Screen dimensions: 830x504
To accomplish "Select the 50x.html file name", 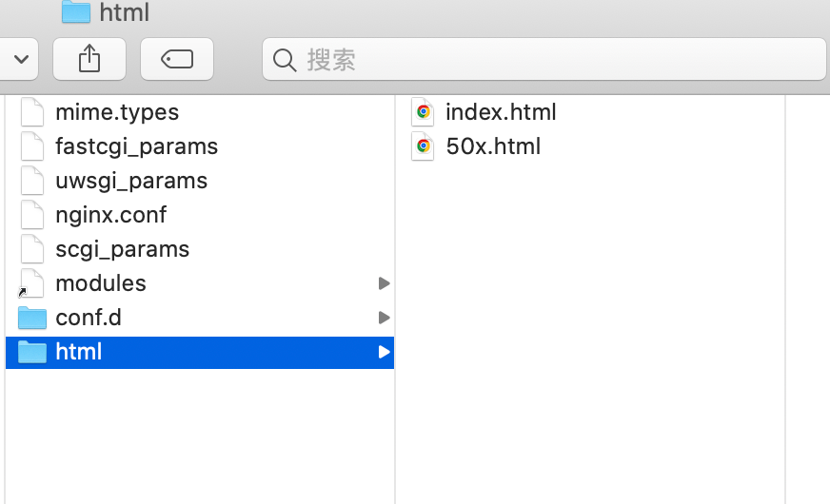I will click(x=493, y=146).
